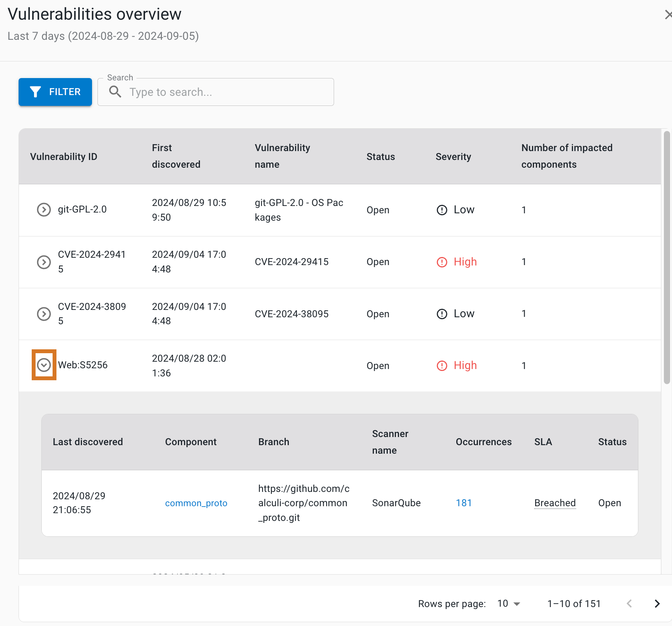Click the Low severity warning icon for CVE-2024-38095
The width and height of the screenshot is (672, 626).
click(442, 314)
